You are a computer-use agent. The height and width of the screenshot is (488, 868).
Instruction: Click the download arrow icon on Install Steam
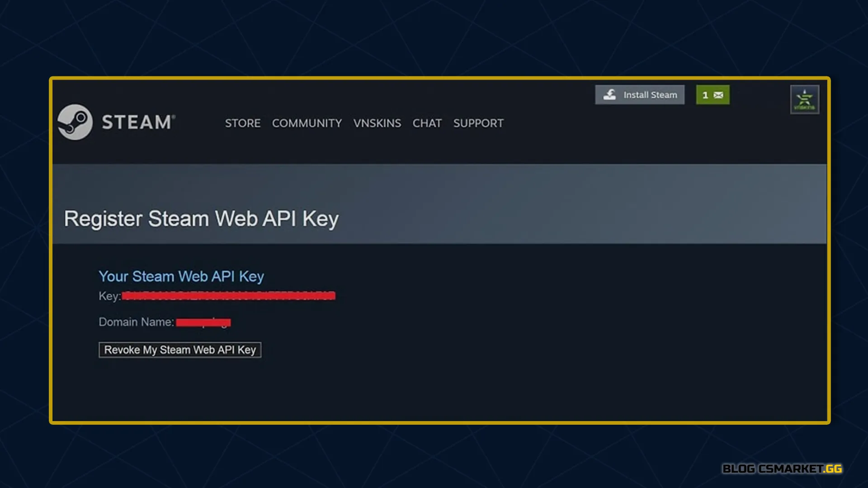coord(609,94)
